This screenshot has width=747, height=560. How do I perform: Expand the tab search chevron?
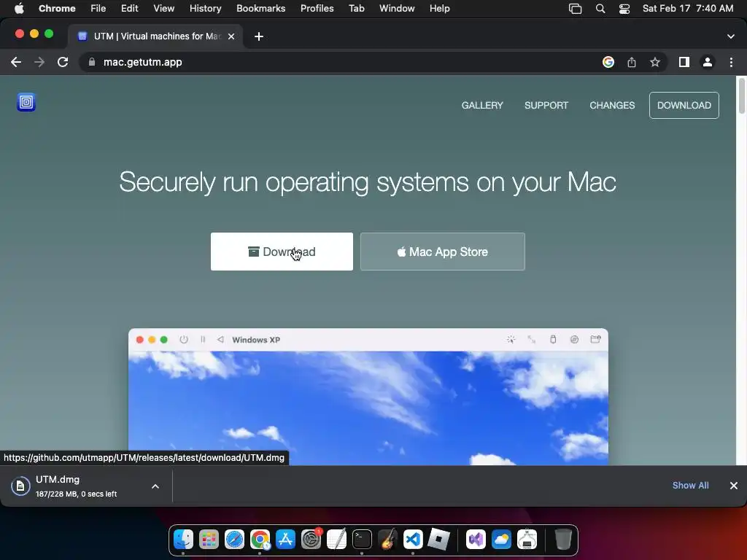[x=731, y=36]
